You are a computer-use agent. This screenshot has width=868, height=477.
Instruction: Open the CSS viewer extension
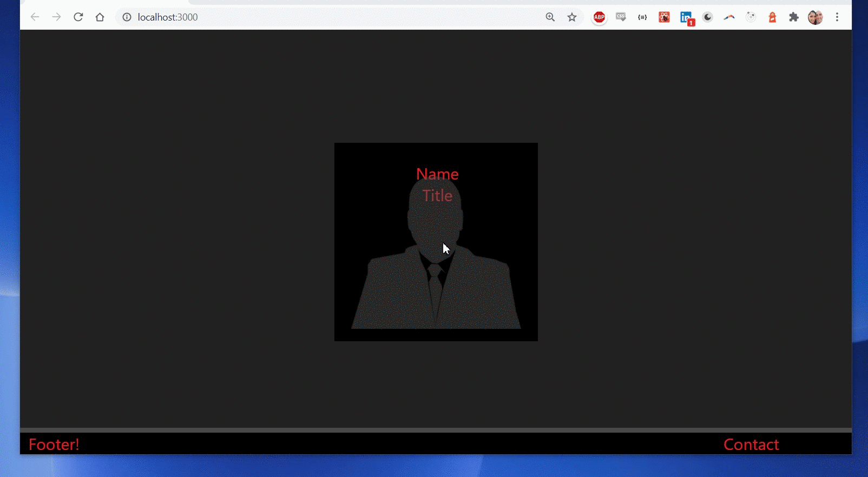tap(621, 17)
